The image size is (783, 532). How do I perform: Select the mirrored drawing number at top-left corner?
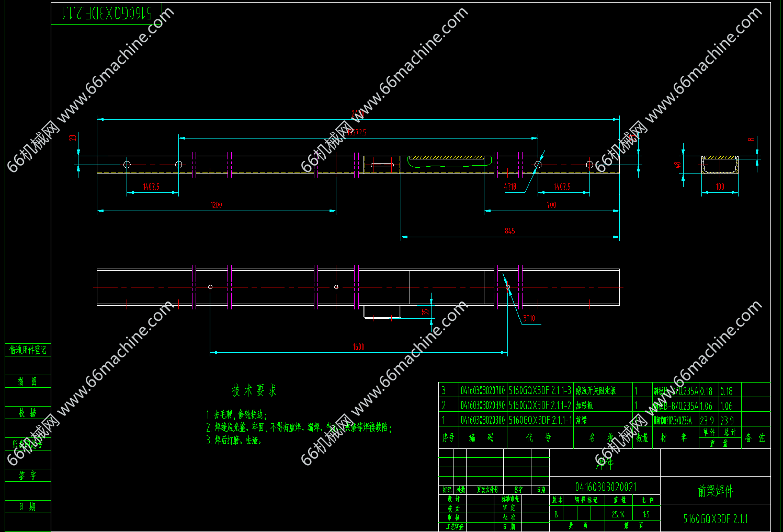[106, 13]
